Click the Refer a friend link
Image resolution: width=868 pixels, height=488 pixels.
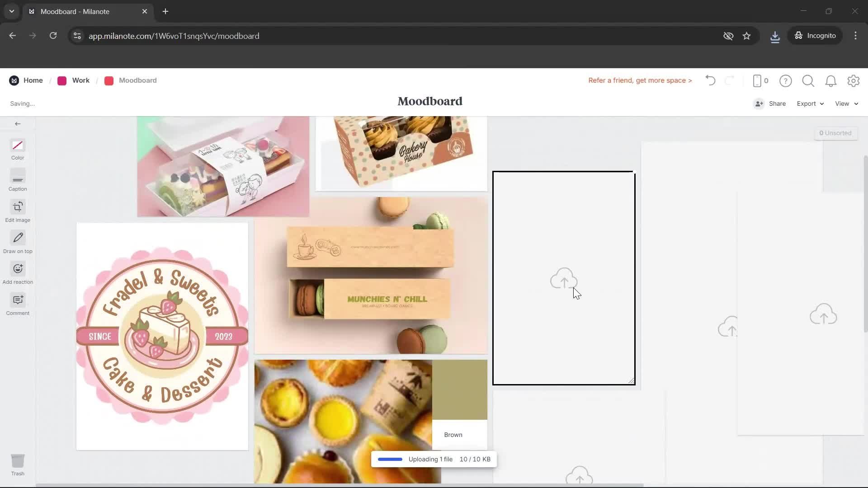tap(640, 80)
